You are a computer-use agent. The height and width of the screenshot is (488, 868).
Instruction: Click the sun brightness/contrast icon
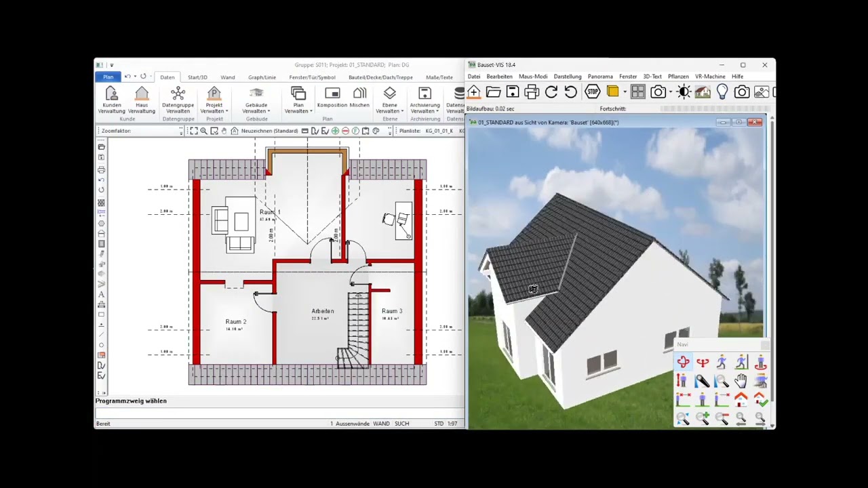pos(684,92)
